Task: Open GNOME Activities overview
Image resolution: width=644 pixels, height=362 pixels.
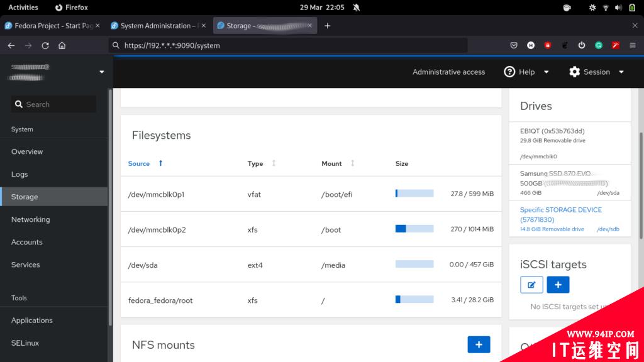Action: (23, 8)
